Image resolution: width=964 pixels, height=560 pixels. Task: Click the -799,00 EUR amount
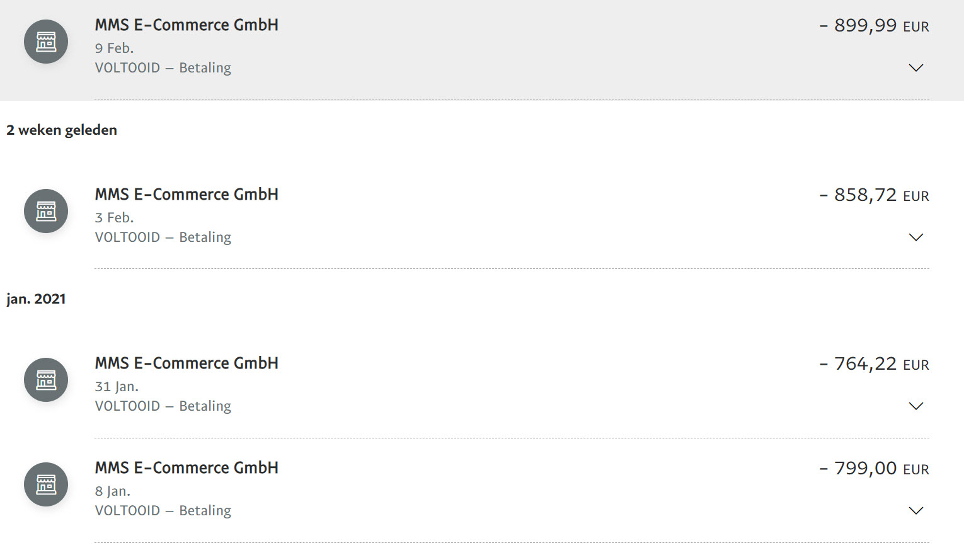point(874,469)
